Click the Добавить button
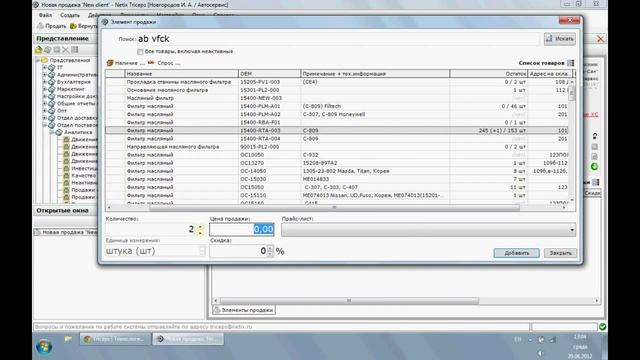The width and height of the screenshot is (640, 360). [516, 253]
